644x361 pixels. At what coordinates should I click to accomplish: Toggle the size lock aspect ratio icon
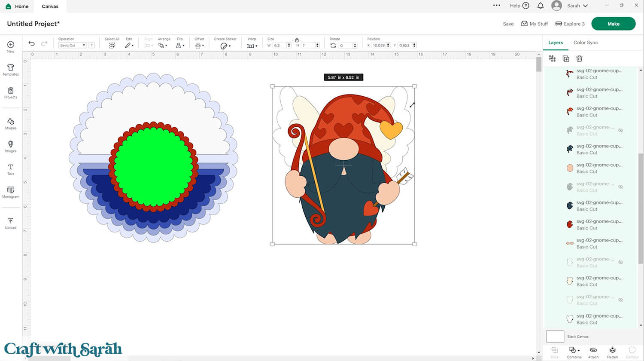297,40
